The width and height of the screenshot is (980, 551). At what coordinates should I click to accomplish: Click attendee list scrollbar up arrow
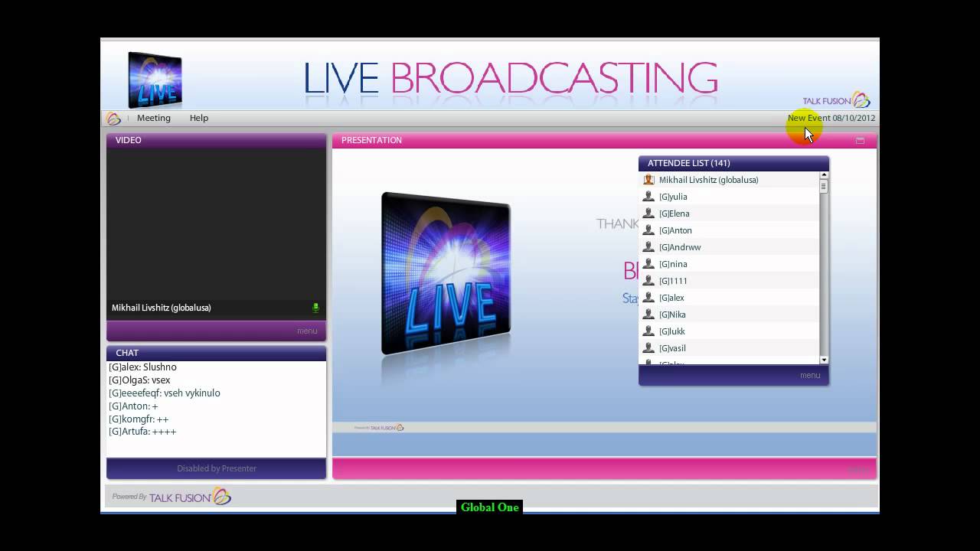click(824, 176)
